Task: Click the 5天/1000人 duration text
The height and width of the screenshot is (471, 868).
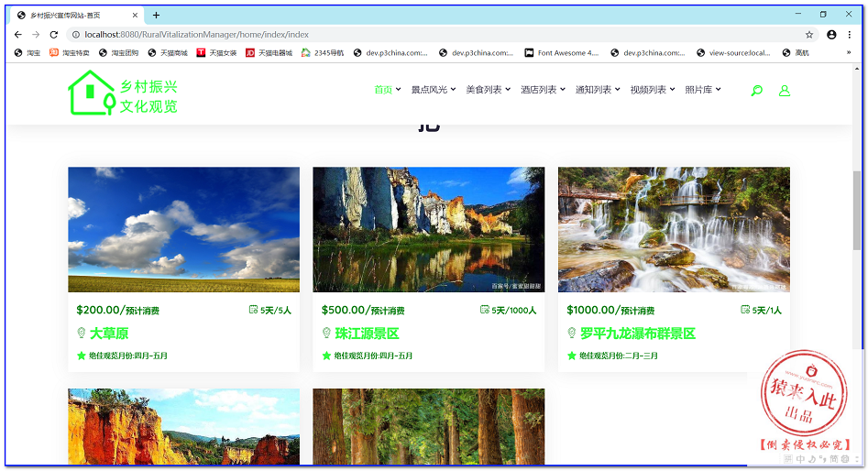Action: [513, 310]
